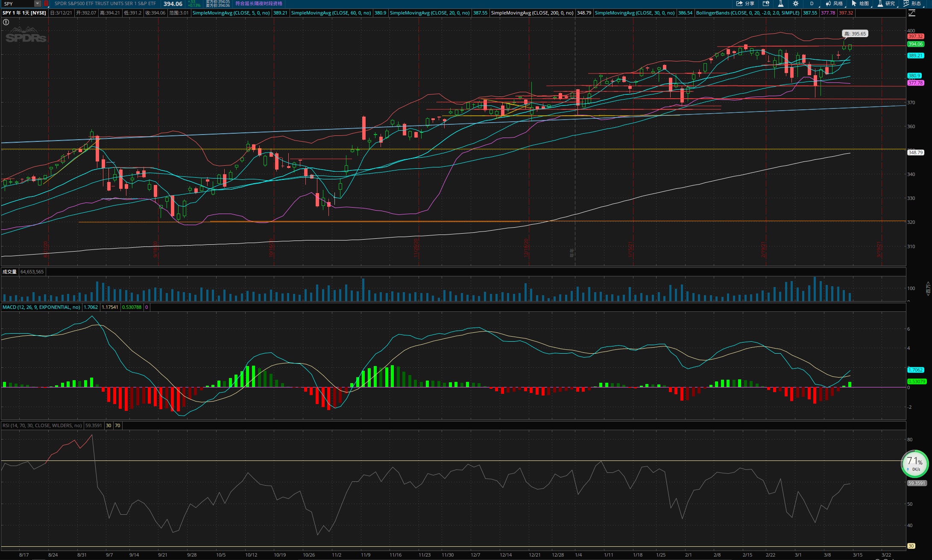The height and width of the screenshot is (560, 932).
Task: Click the 3/19/21 expiration marker
Action: [879, 250]
